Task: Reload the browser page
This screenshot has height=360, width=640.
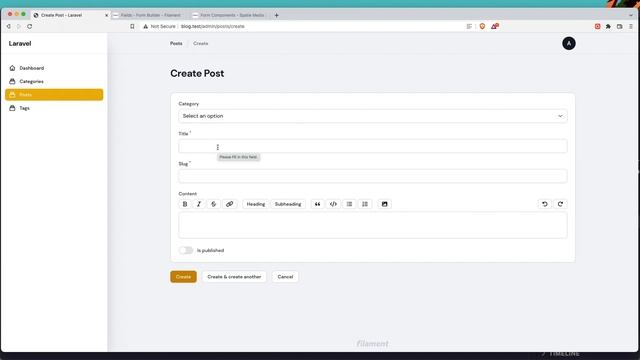Action: point(29,26)
